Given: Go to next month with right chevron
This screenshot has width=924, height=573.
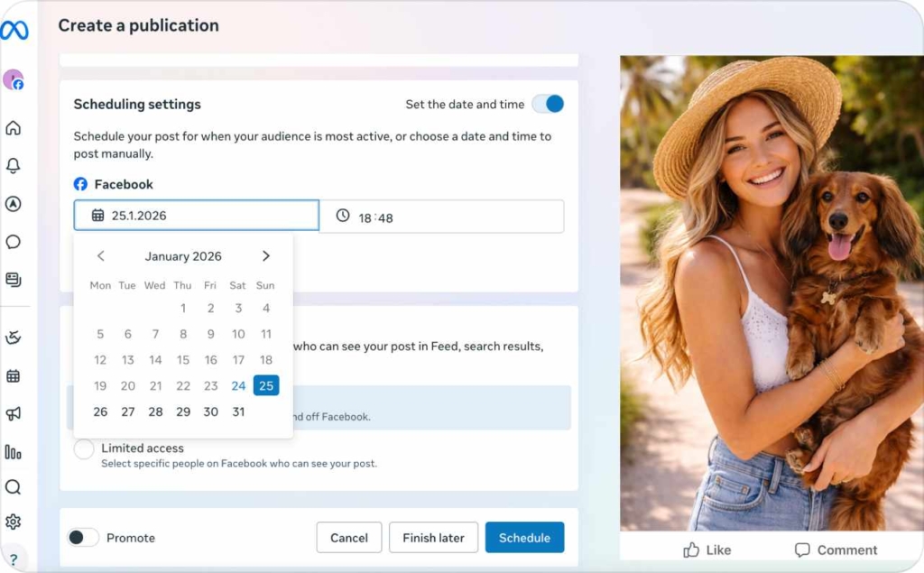Looking at the screenshot, I should 266,255.
